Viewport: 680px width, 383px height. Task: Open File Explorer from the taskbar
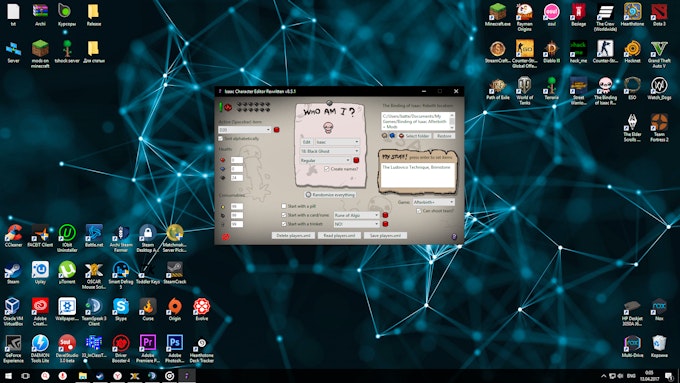82,376
